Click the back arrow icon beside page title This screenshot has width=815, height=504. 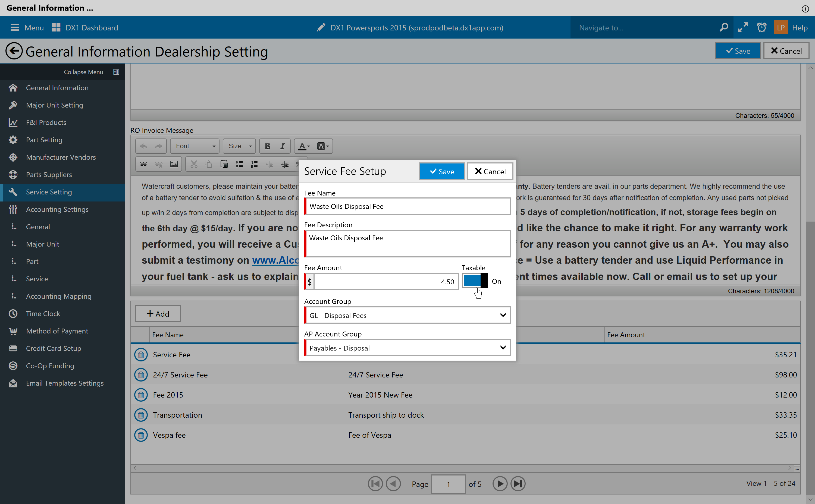click(14, 51)
